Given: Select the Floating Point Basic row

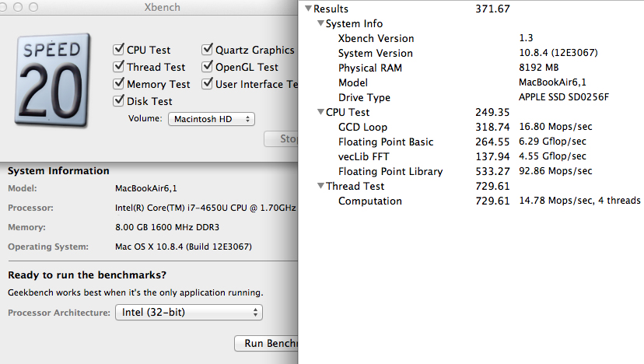Looking at the screenshot, I should (x=471, y=142).
